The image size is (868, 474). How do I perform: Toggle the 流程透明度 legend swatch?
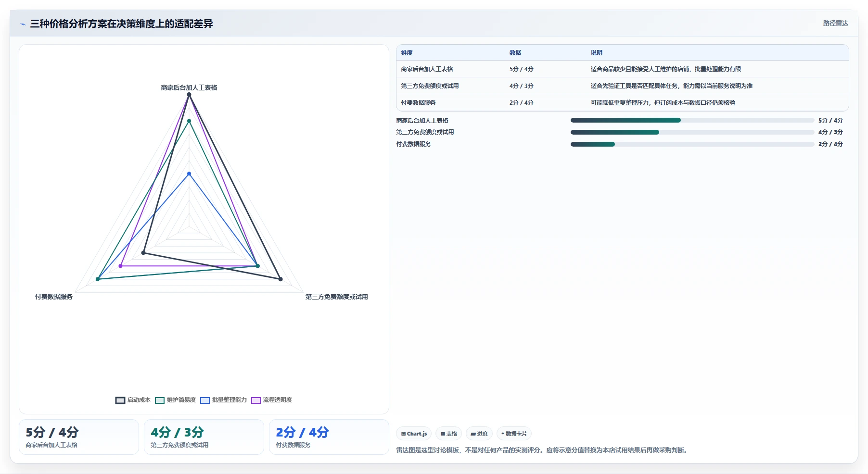click(x=256, y=400)
